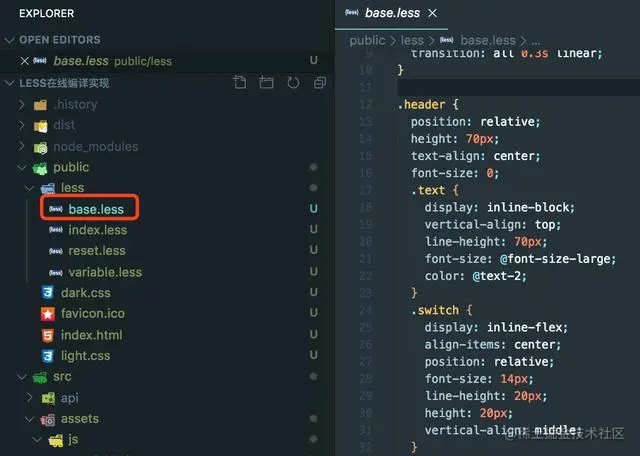Image resolution: width=640 pixels, height=456 pixels.
Task: Open base.less in the file tree
Action: pos(96,209)
